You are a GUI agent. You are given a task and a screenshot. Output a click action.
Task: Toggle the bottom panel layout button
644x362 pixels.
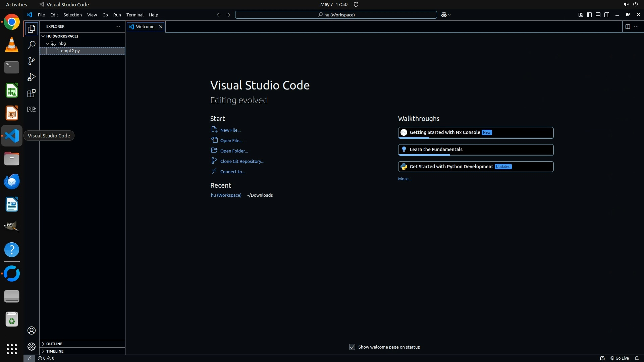click(598, 15)
